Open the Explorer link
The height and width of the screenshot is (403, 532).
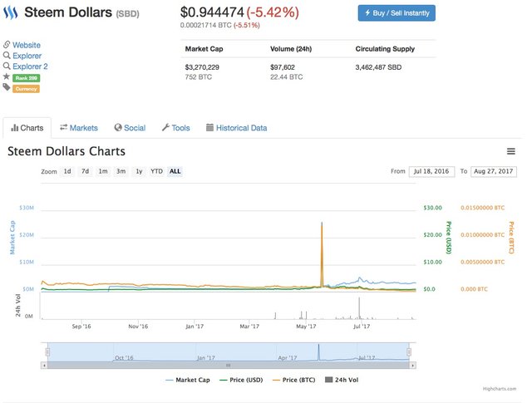click(27, 56)
